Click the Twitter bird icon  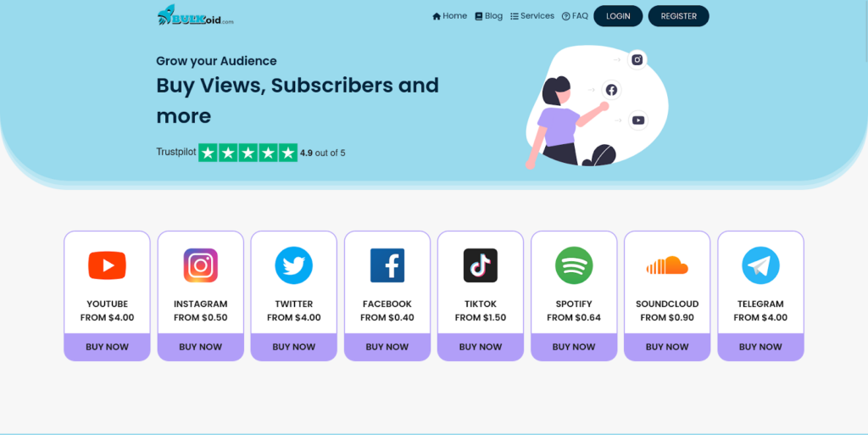pyautogui.click(x=294, y=265)
